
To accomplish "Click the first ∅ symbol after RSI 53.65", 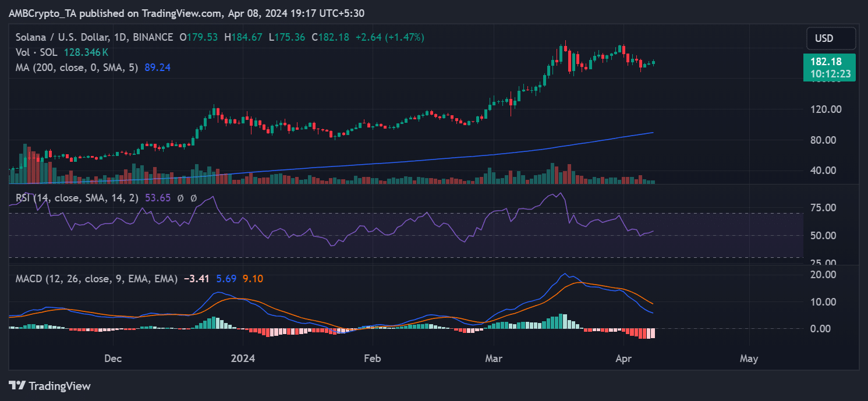I will (x=181, y=198).
